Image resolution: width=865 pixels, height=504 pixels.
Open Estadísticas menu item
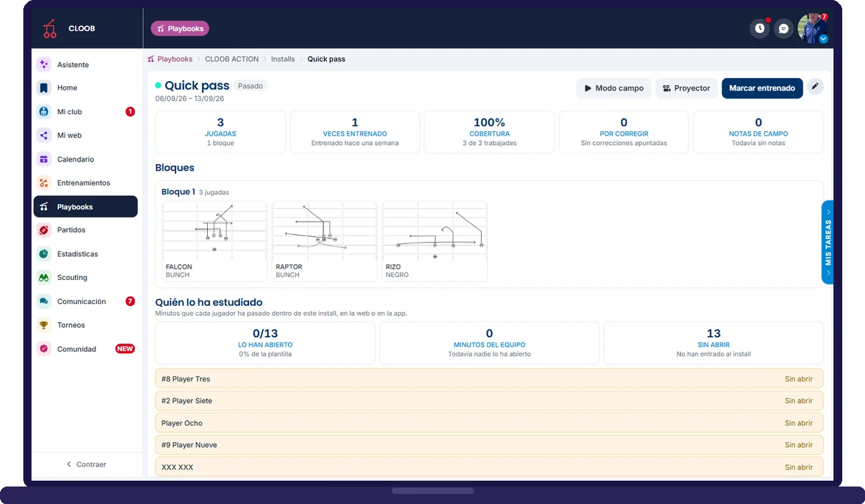(86, 254)
